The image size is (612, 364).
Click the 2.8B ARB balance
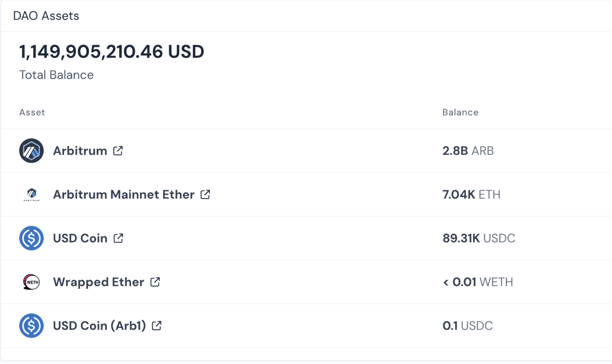click(468, 151)
